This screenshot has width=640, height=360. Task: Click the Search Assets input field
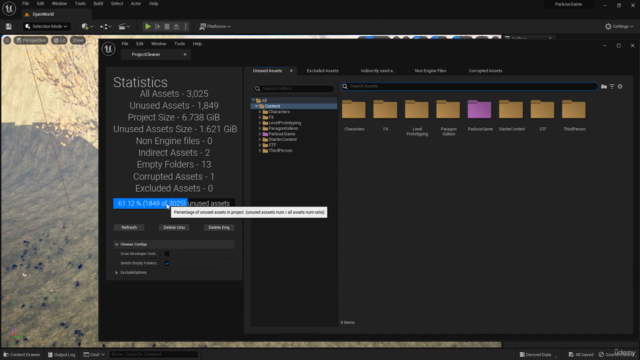pos(469,87)
